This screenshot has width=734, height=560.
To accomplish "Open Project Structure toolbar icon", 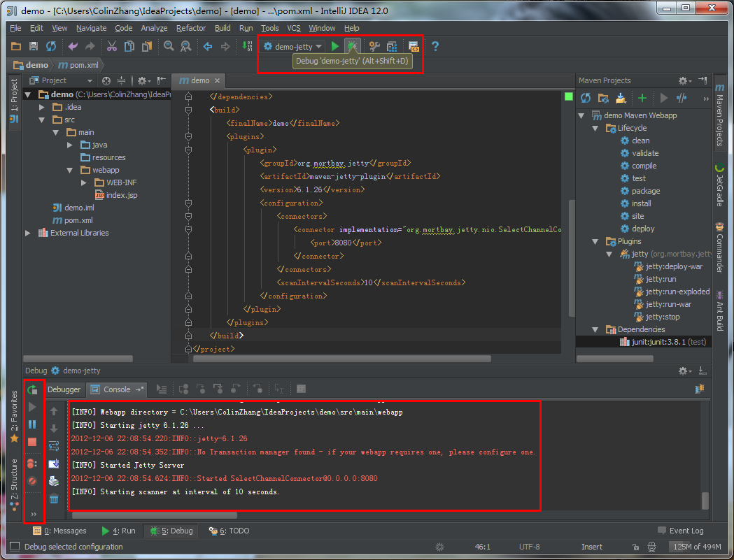I will [392, 46].
